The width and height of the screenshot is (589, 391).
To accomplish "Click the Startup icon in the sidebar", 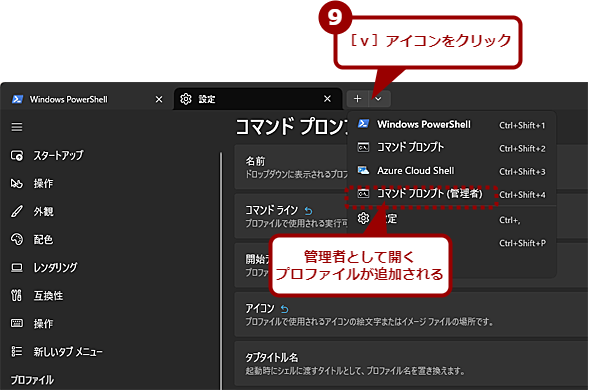I will click(17, 155).
